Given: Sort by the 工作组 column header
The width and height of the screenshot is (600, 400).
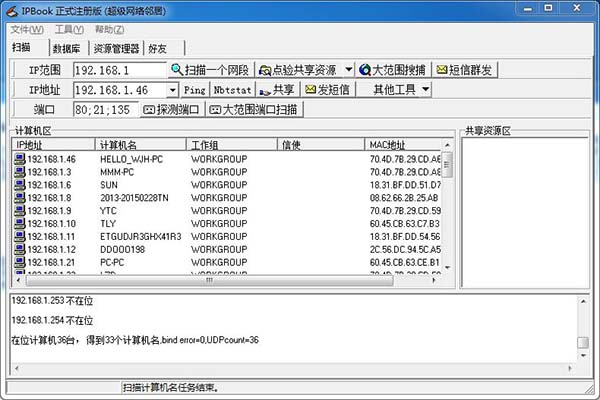Looking at the screenshot, I should [x=232, y=145].
